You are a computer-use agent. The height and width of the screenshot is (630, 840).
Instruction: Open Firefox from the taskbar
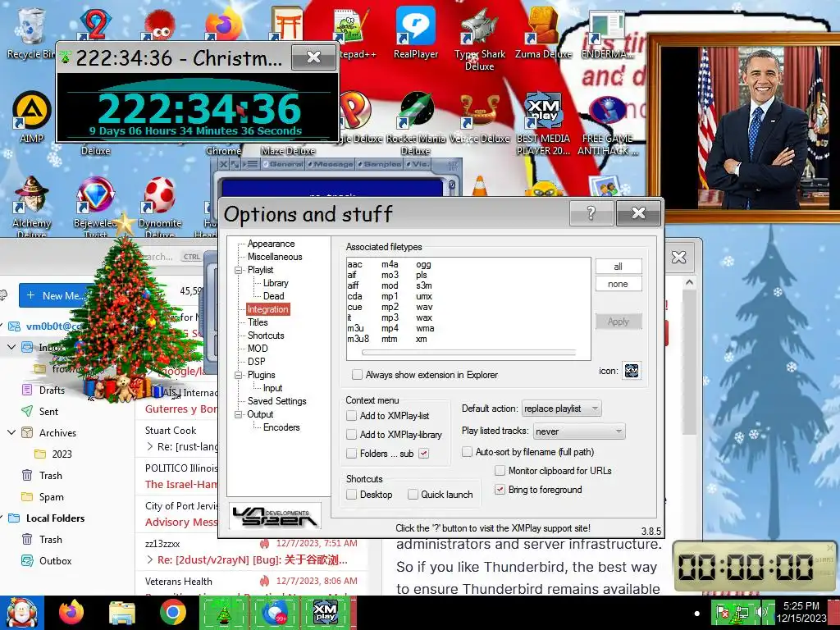click(71, 612)
